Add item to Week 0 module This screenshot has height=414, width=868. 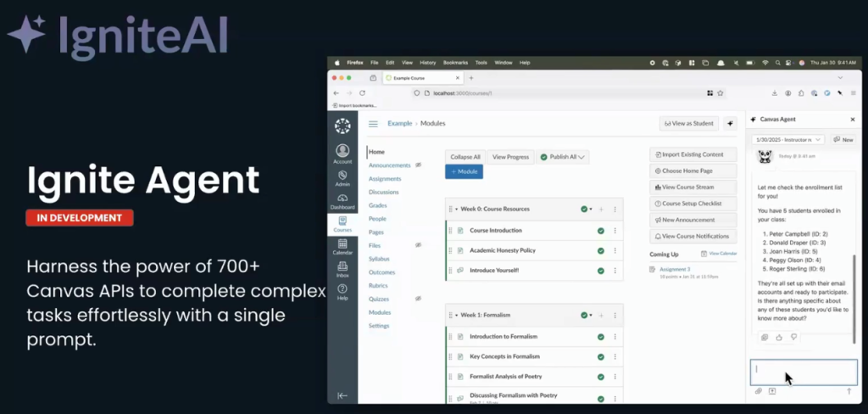pos(601,209)
